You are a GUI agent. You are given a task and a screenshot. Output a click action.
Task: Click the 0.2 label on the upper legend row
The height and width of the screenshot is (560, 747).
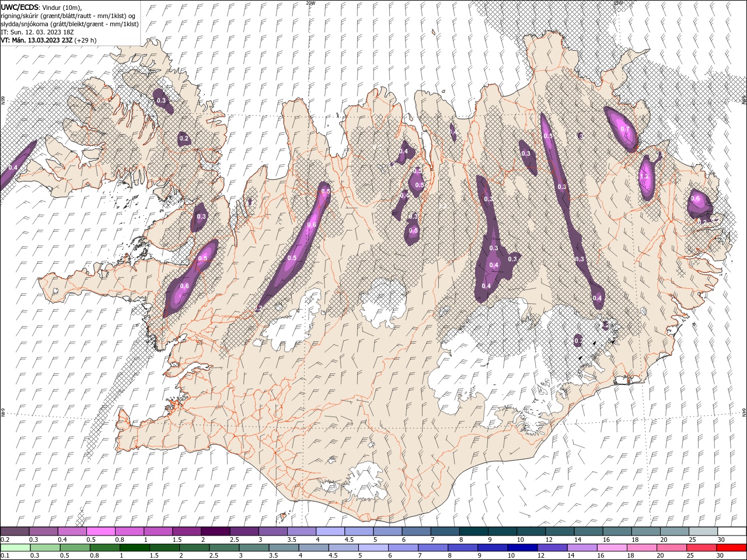point(5,540)
